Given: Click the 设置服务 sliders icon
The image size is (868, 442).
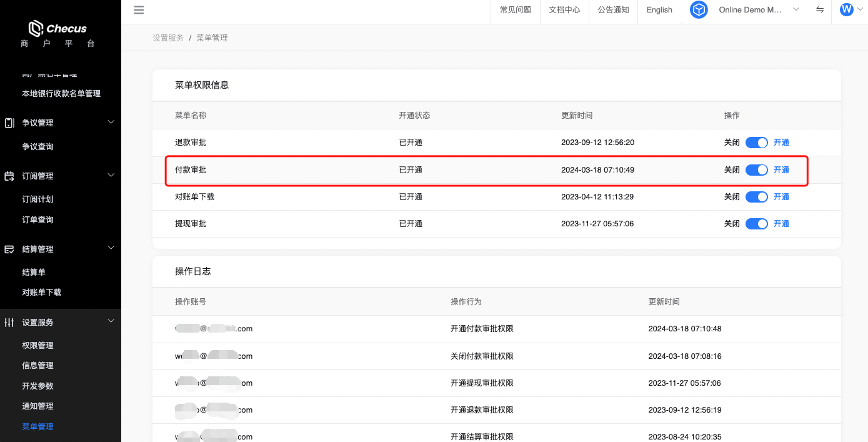Looking at the screenshot, I should 9,323.
